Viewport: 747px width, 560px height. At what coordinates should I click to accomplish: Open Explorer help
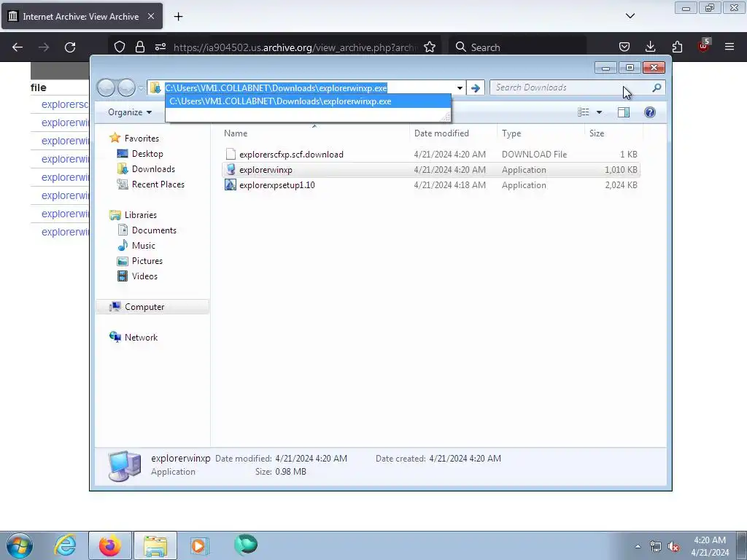tap(650, 112)
